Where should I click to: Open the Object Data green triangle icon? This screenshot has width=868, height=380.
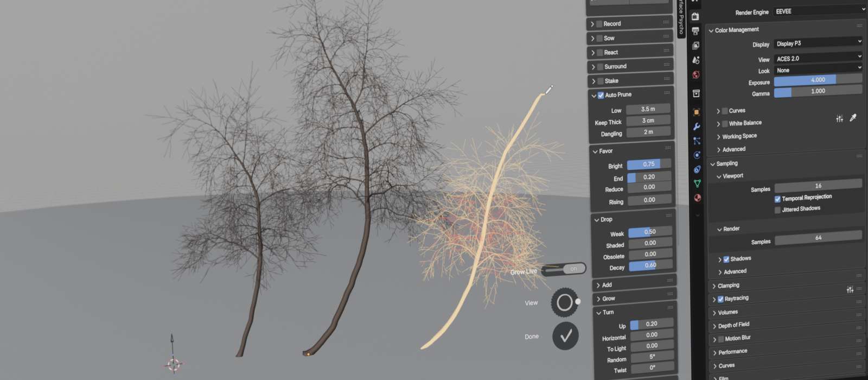(698, 183)
